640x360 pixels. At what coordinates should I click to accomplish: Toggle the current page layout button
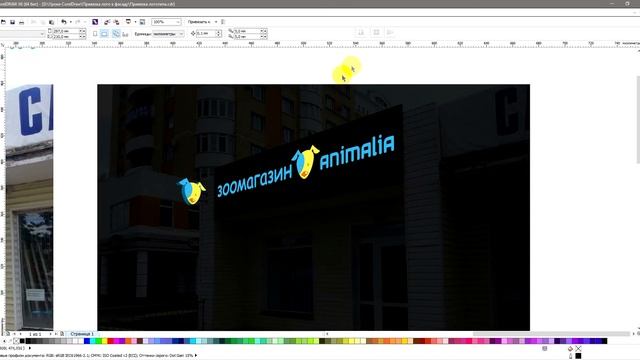point(125,34)
